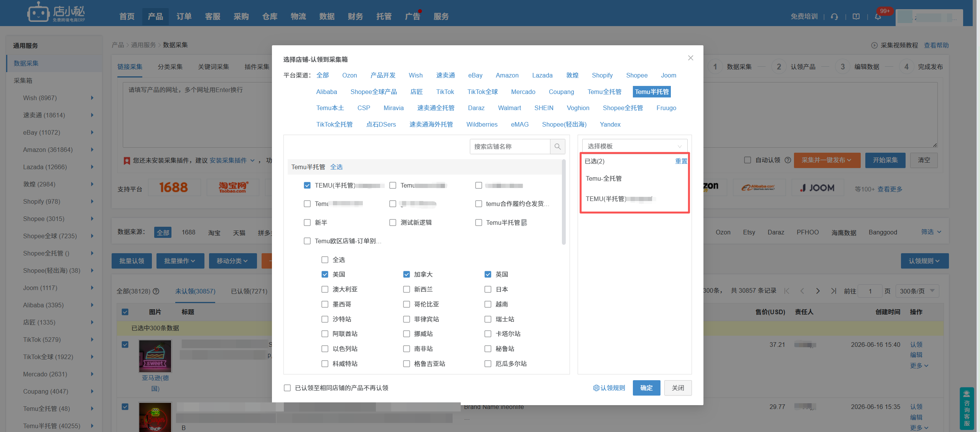Image resolution: width=980 pixels, height=432 pixels.
Task: Click the 搜索店铺名称 input field
Action: coord(510,147)
